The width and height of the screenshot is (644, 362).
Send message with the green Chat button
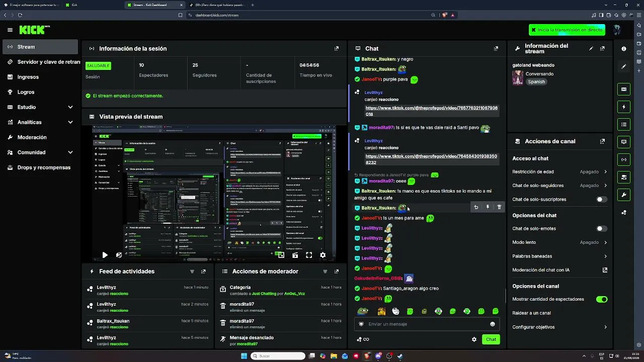click(491, 339)
